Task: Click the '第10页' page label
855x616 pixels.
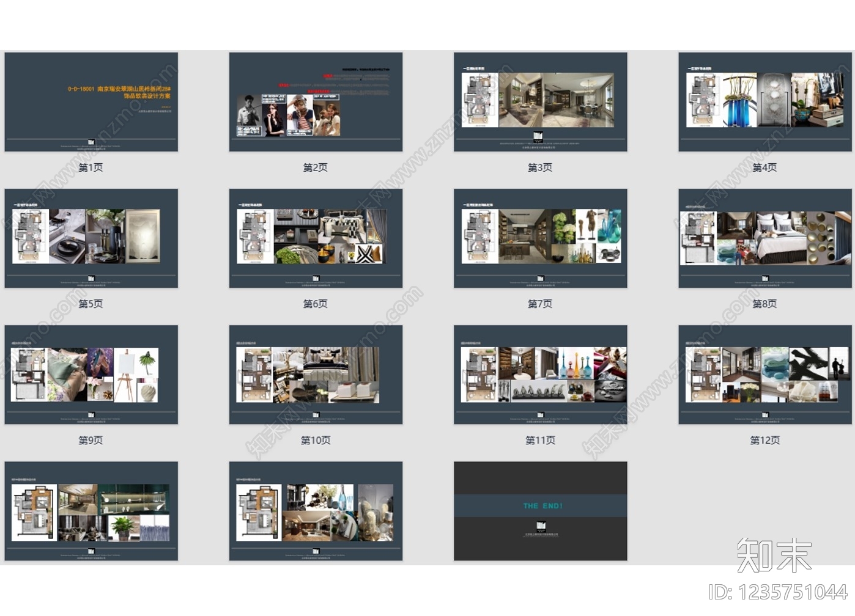Action: 316,440
